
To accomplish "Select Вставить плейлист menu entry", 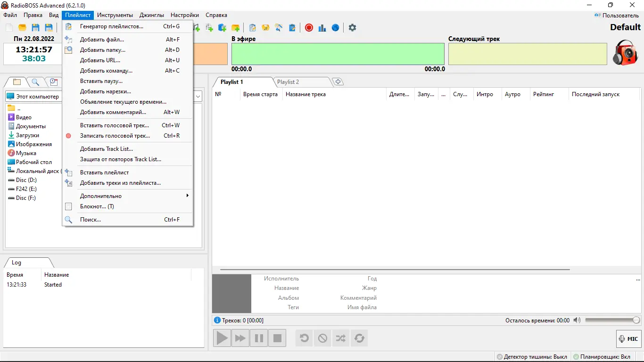I will tap(128, 173).
